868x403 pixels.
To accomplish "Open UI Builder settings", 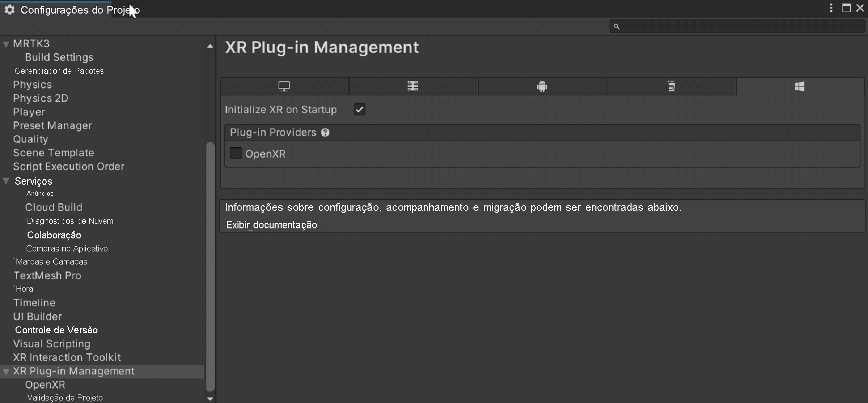I will pos(38,317).
